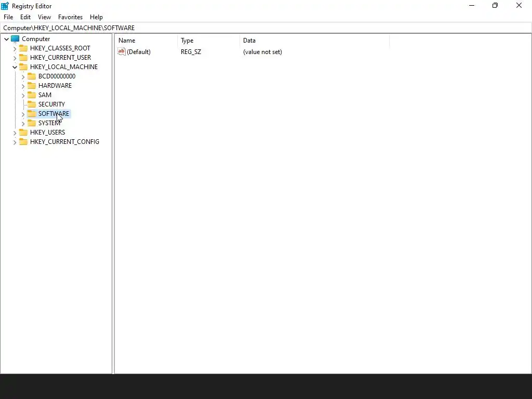Select the Computer tree label
Viewport: 532px width, 399px height.
point(36,38)
